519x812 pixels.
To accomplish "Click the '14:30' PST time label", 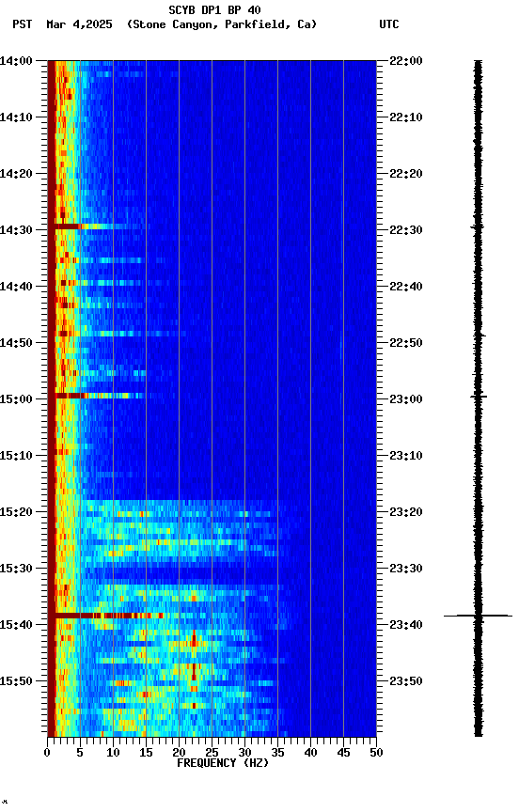I will coord(16,230).
